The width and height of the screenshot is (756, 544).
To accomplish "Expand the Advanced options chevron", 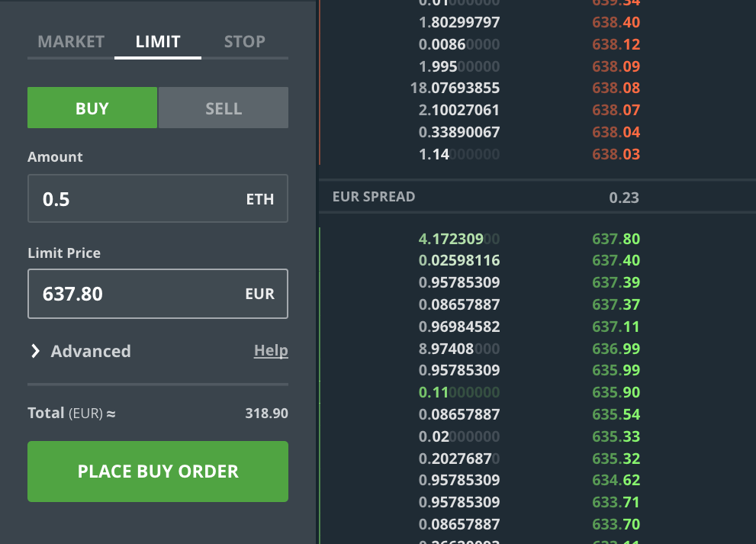I will tap(35, 351).
